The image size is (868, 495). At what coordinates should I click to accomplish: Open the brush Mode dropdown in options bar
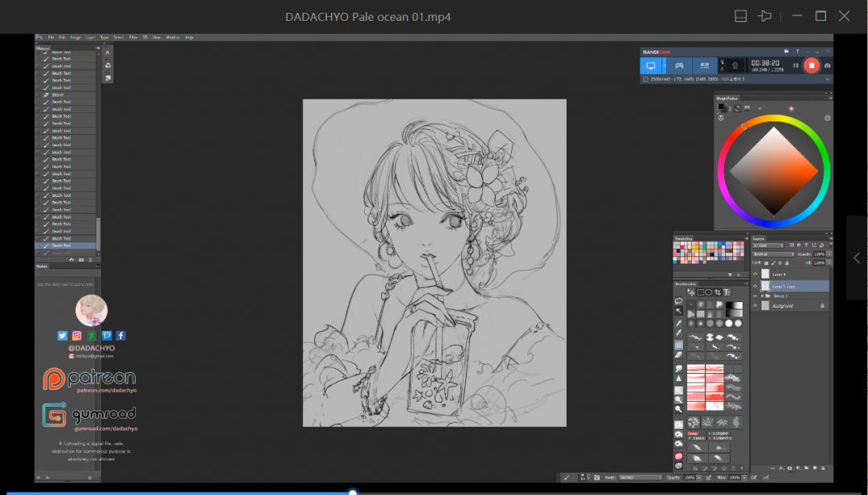pyautogui.click(x=641, y=477)
